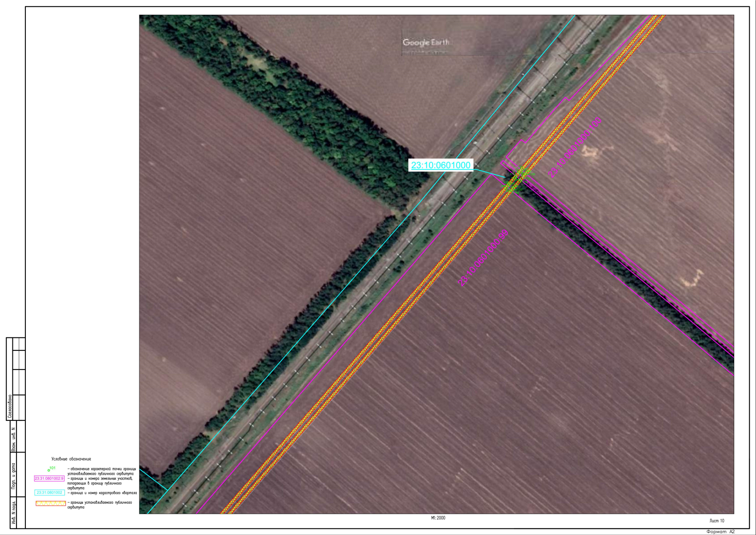Click the 'Лист 10' sheet number

717,521
